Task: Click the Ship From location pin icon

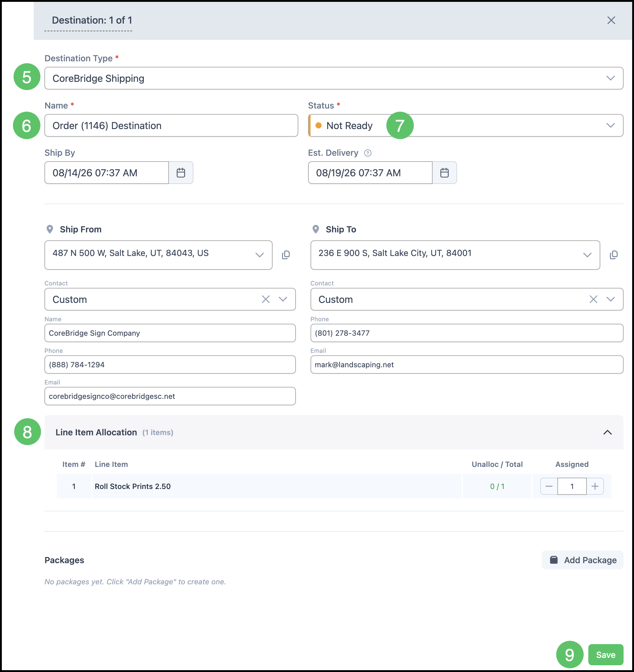Action: 50,230
